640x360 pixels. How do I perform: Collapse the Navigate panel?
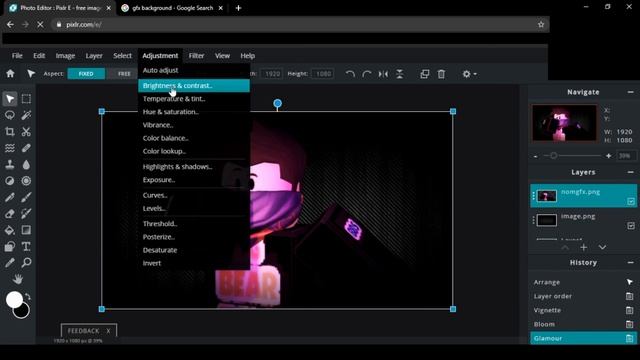[630, 92]
